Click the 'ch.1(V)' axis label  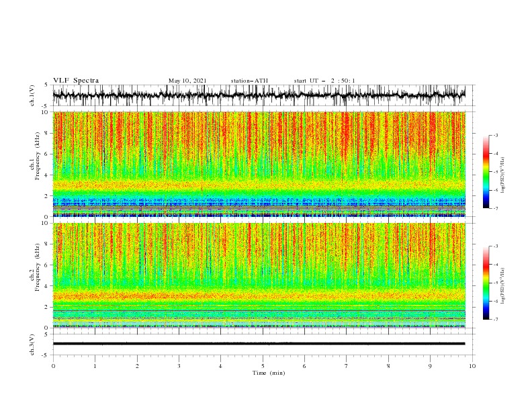pos(32,95)
